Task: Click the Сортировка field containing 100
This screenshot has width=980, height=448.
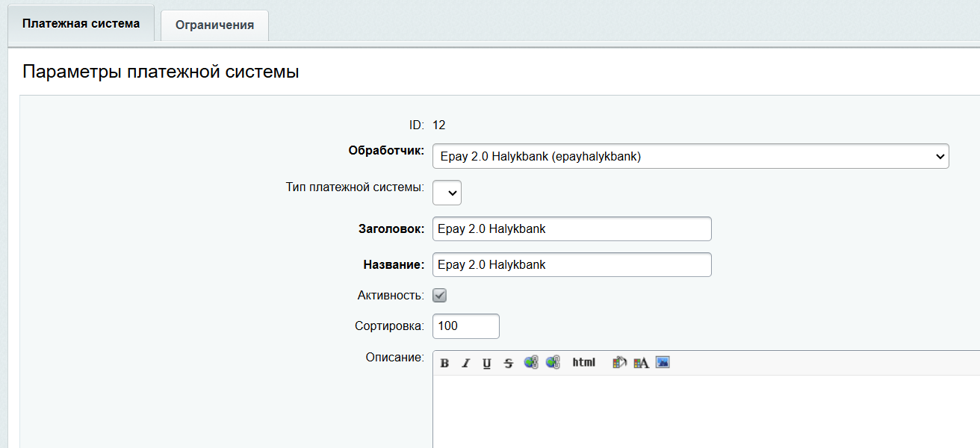Action: (x=465, y=326)
